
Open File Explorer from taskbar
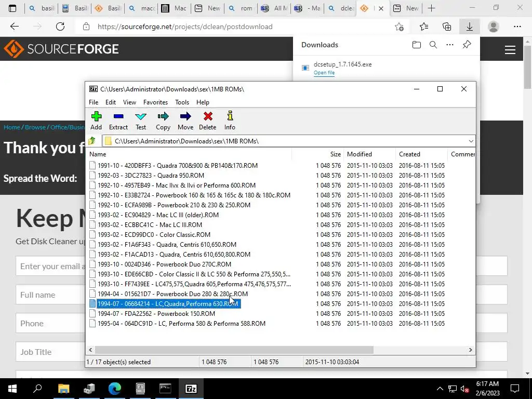point(63,389)
